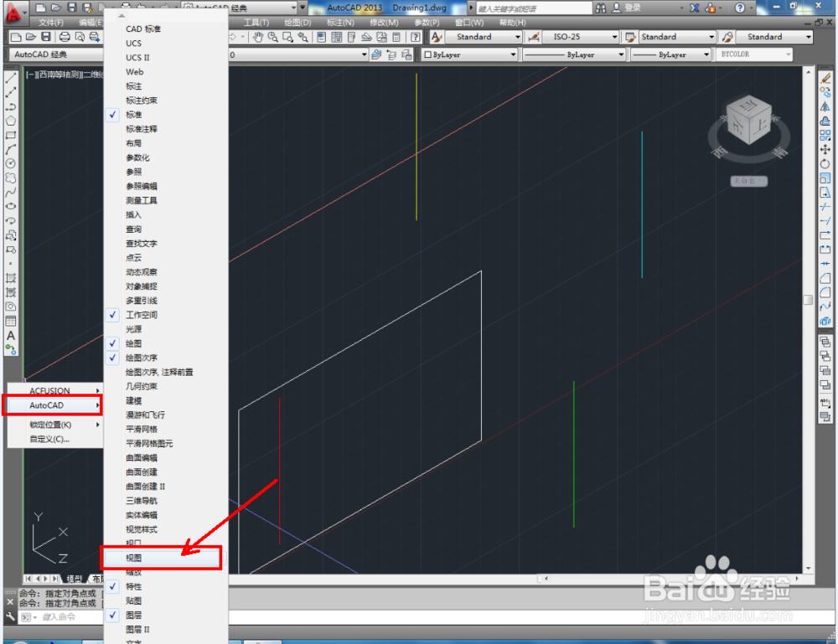Viewport: 838px width, 644px height.
Task: Expand the 锁定位置(K) submenu
Action: click(55, 425)
